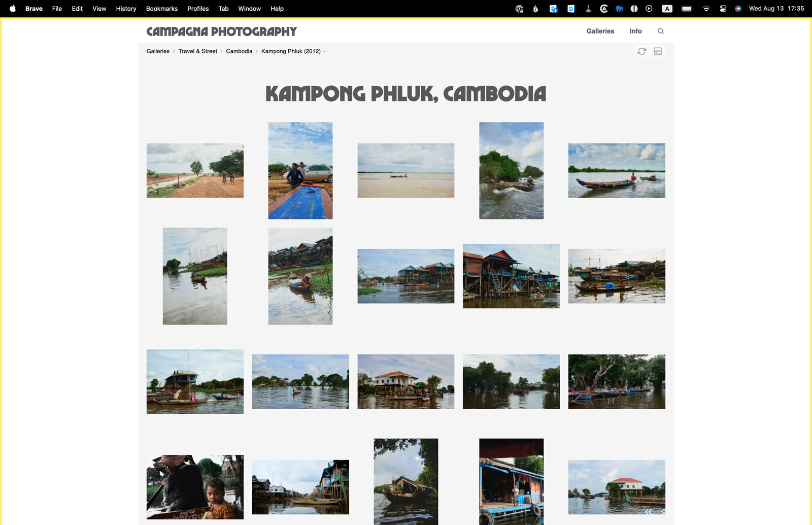This screenshot has width=812, height=525.
Task: Open the flooded trees with lone boat photo
Action: pos(300,381)
